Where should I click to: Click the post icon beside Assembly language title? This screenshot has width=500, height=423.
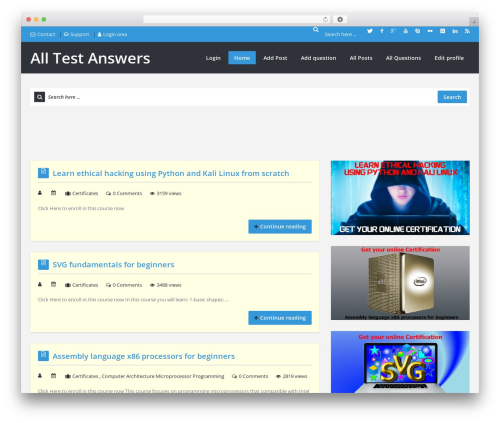[43, 356]
